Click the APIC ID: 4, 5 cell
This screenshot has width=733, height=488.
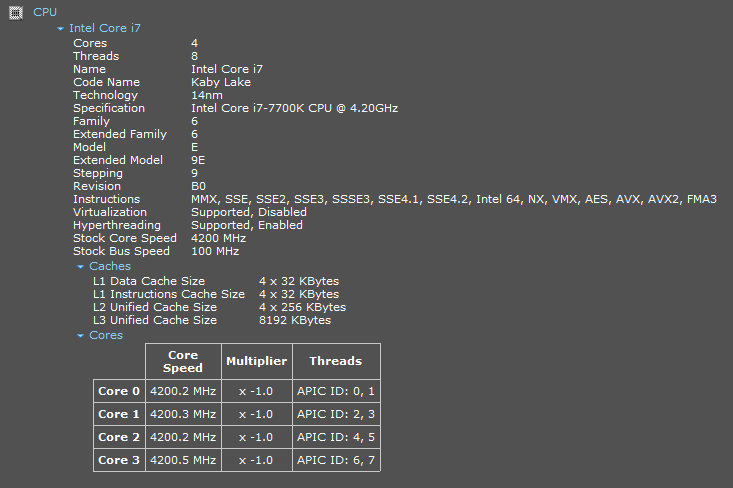336,437
